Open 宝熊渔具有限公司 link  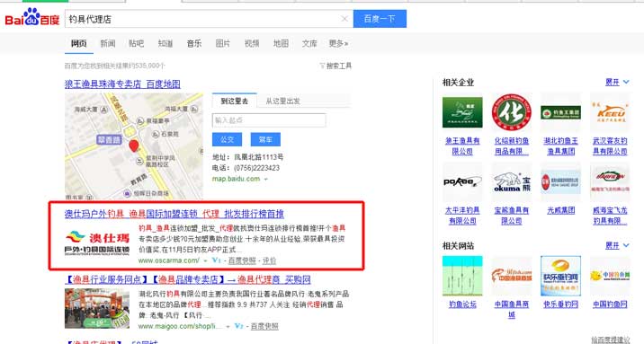(512, 216)
